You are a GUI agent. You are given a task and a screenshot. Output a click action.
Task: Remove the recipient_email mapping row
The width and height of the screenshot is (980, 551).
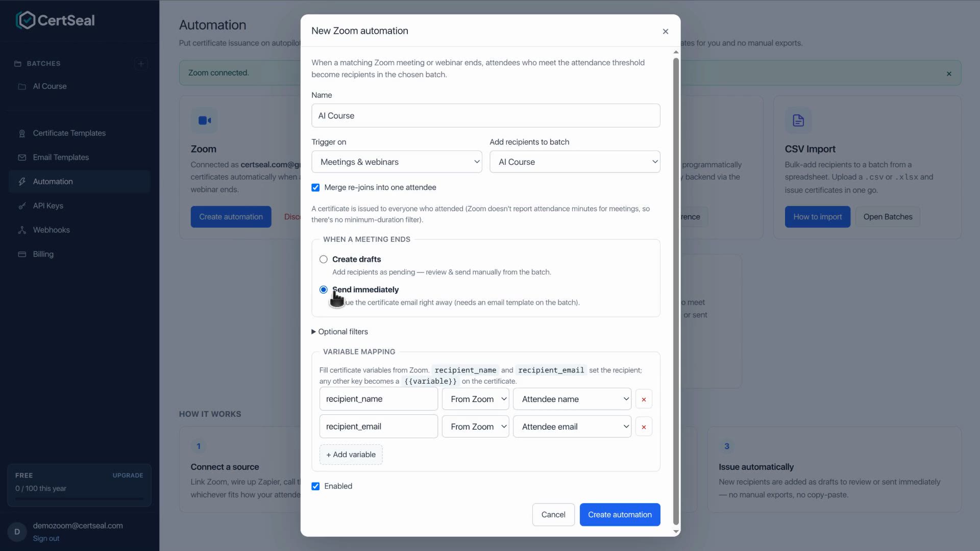(644, 427)
